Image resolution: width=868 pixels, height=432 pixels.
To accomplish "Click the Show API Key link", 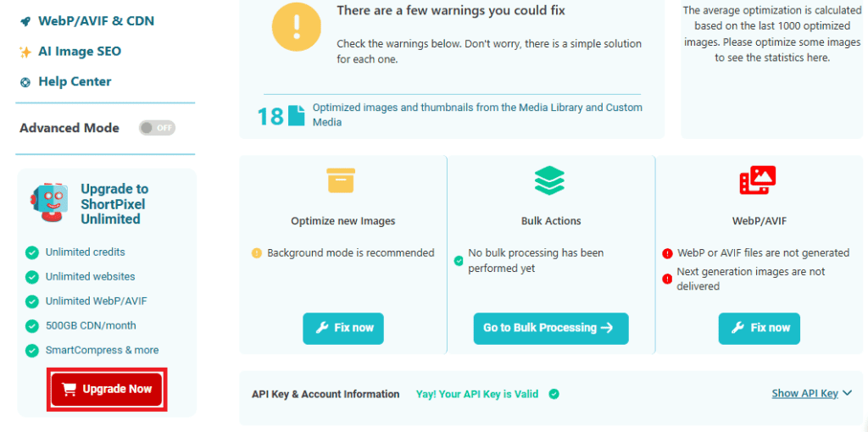I will tap(804, 393).
